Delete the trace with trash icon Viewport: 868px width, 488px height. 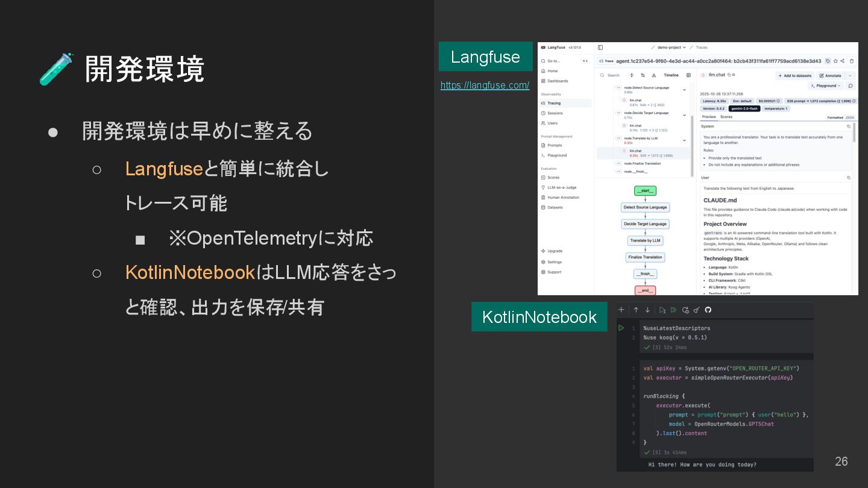(852, 61)
